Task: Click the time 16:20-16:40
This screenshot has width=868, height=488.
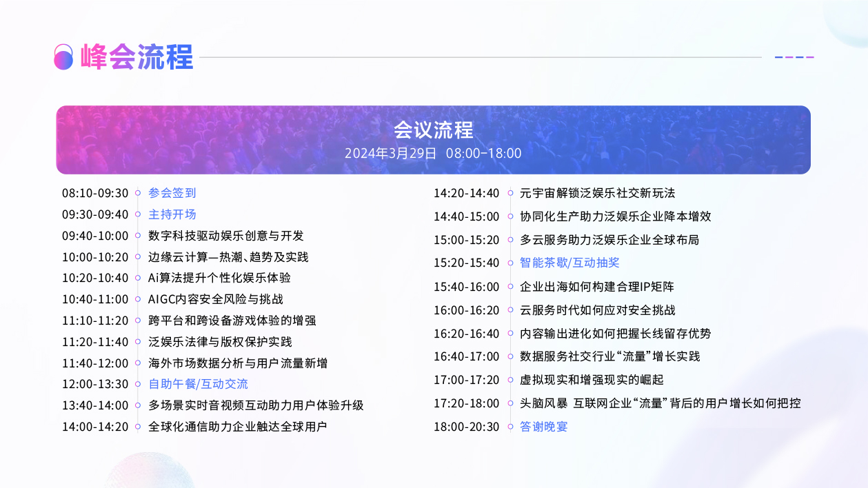Action: [x=466, y=334]
